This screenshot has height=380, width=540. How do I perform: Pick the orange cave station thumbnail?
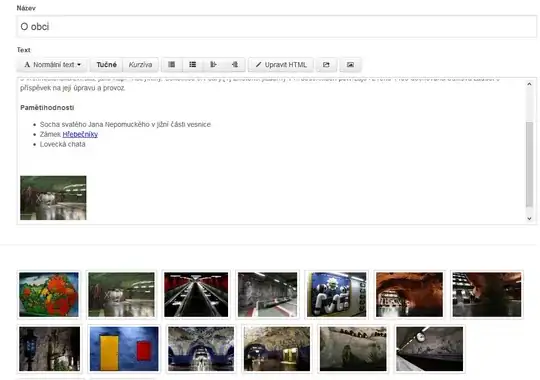pos(409,295)
